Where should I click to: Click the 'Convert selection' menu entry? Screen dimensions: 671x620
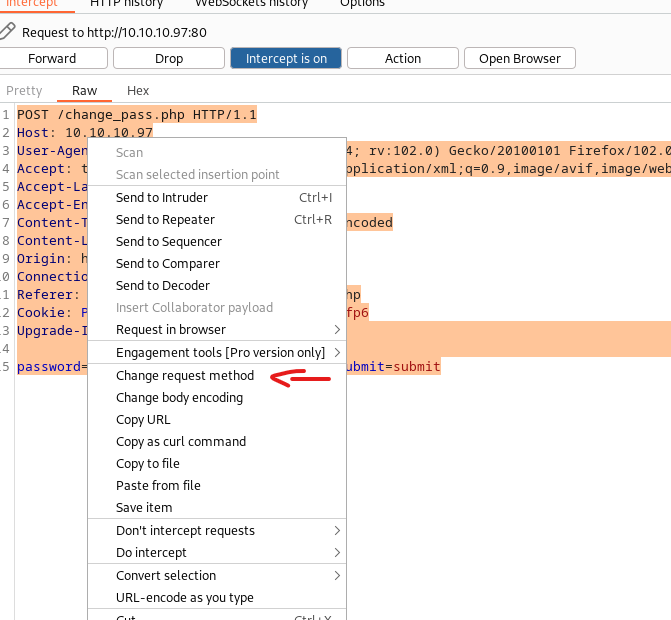[x=217, y=576]
